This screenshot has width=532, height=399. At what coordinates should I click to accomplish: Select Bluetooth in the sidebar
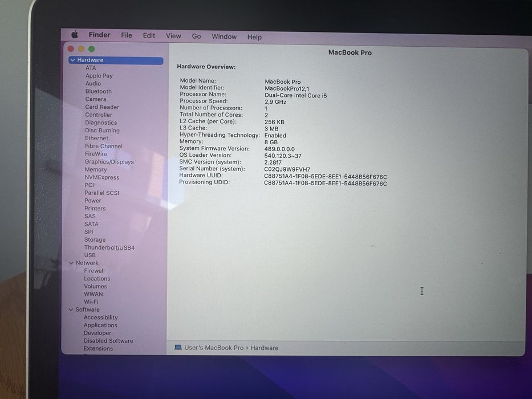[x=99, y=91]
